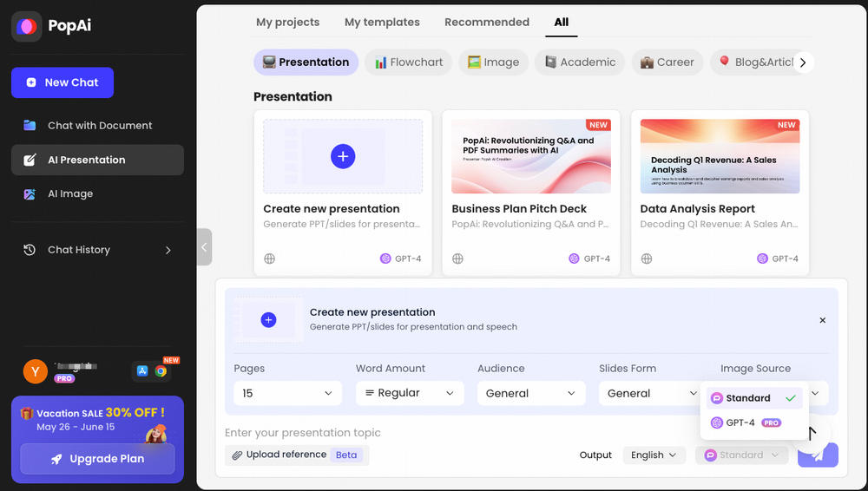Open the Image Source dropdown arrow
Screen dimensions: 868x491
point(815,393)
